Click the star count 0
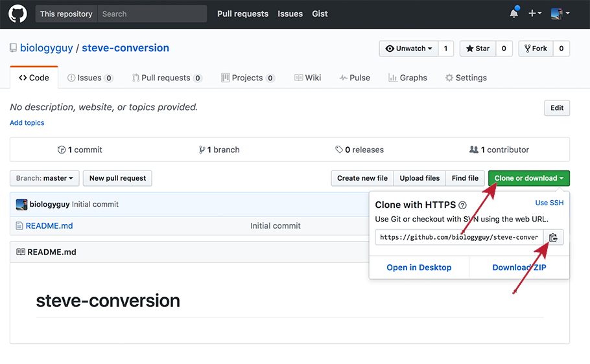The width and height of the screenshot is (590, 364). pyautogui.click(x=504, y=49)
